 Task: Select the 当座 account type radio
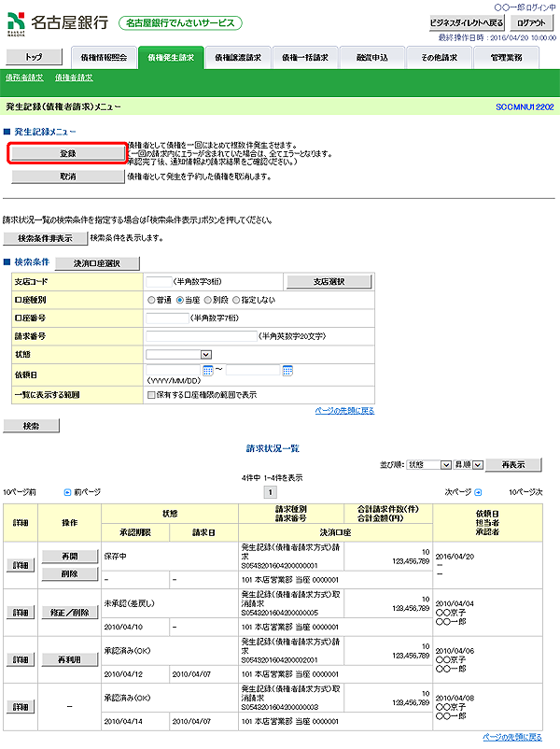click(179, 300)
